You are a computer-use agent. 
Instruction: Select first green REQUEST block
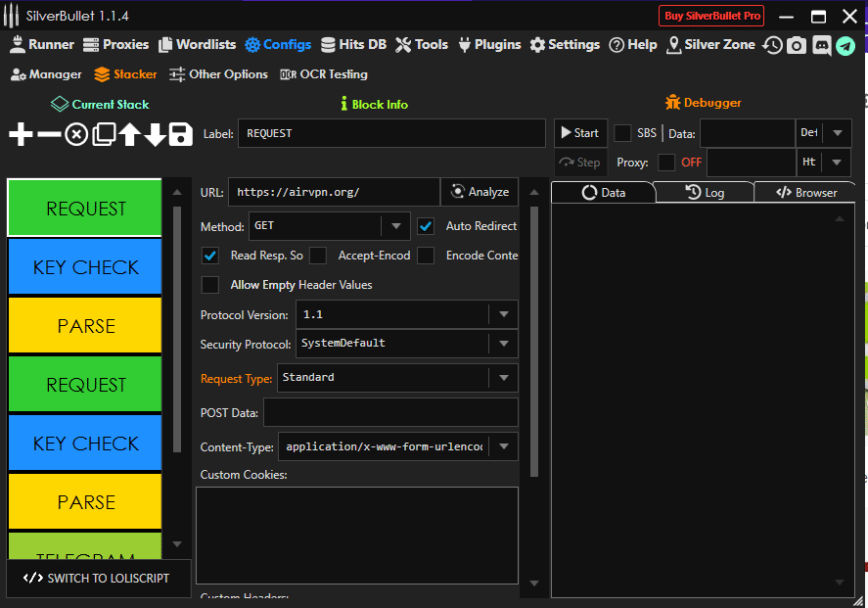(x=85, y=209)
